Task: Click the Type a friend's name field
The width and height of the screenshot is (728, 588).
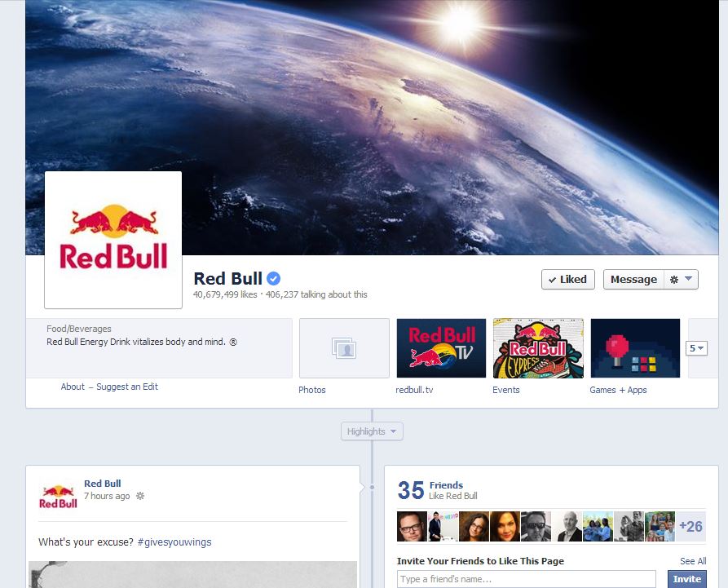Action: pos(527,579)
